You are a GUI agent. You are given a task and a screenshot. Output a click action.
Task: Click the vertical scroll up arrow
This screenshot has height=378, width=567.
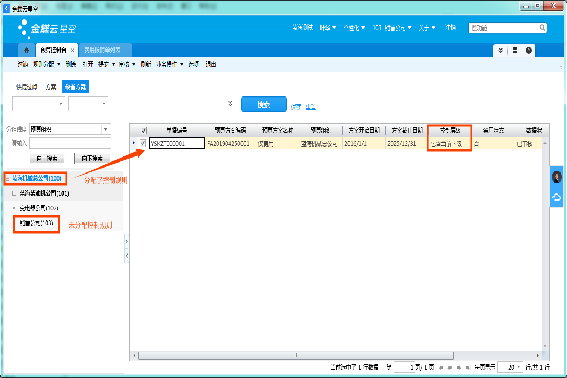click(545, 143)
